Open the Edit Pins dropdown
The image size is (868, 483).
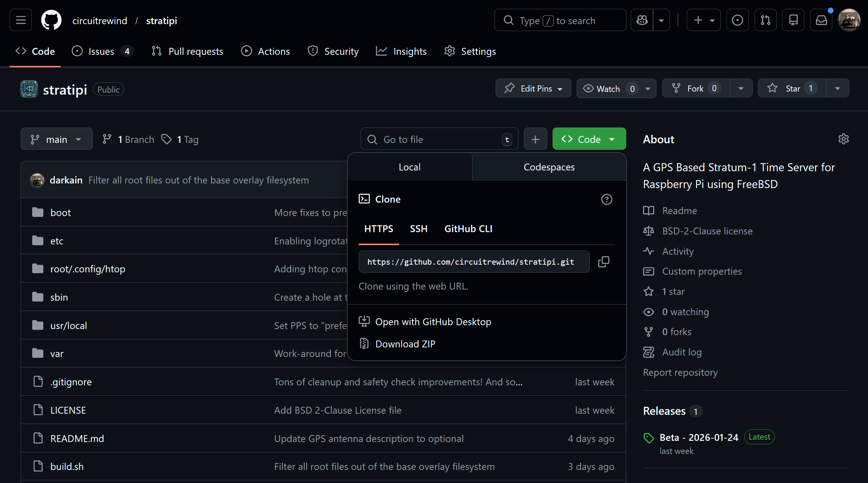click(533, 88)
